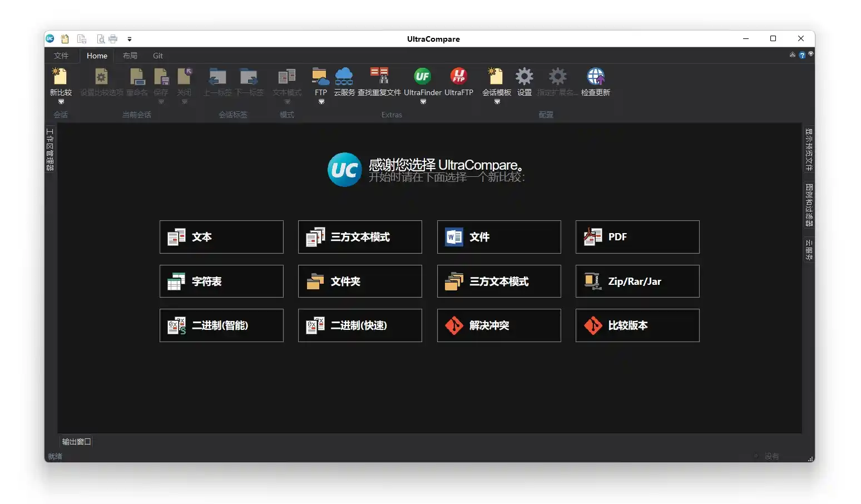This screenshot has height=504, width=861.
Task: Expand the 文本模式 dropdown arrow
Action: (x=288, y=102)
